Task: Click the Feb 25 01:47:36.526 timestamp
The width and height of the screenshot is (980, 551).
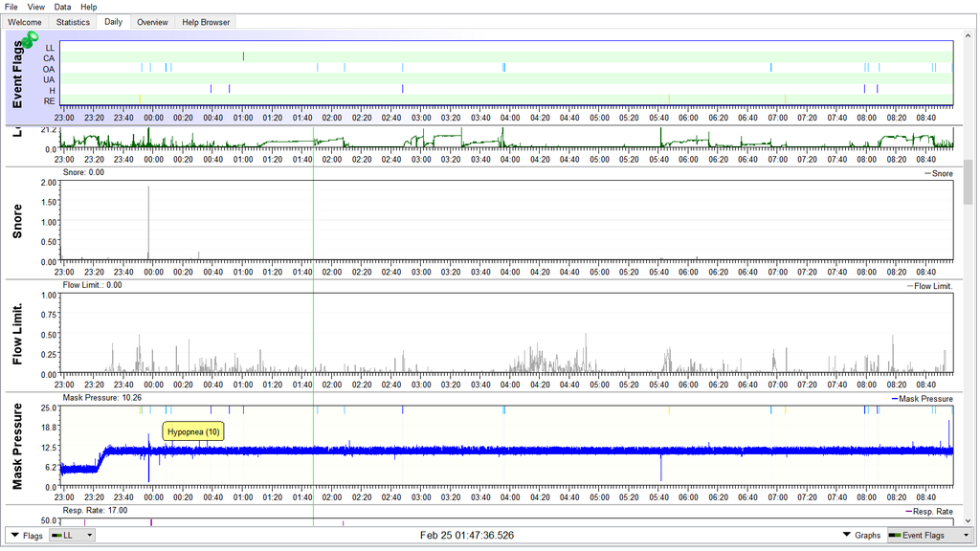Action: 467,536
